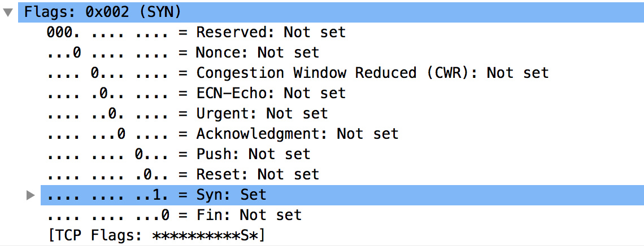Select the Fin: Not set row
This screenshot has height=246, width=644.
pyautogui.click(x=249, y=215)
